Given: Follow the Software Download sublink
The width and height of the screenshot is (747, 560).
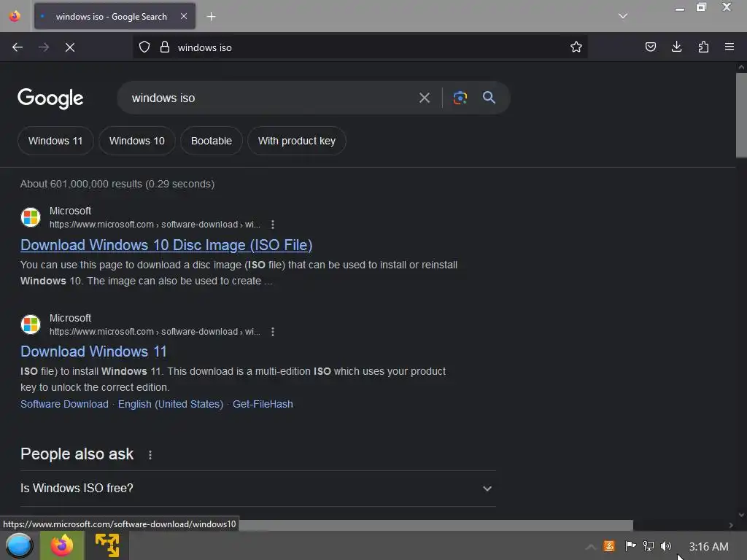Looking at the screenshot, I should point(64,404).
